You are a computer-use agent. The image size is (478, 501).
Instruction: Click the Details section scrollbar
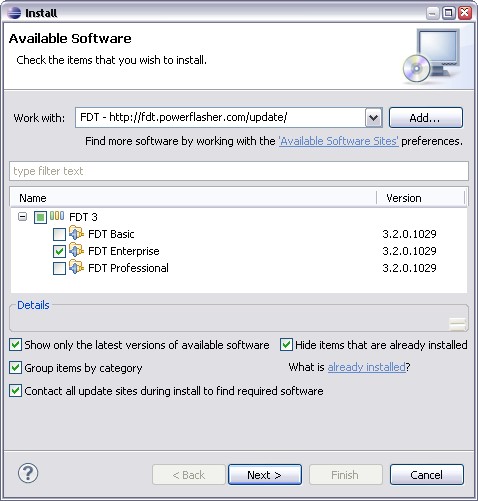[x=457, y=324]
